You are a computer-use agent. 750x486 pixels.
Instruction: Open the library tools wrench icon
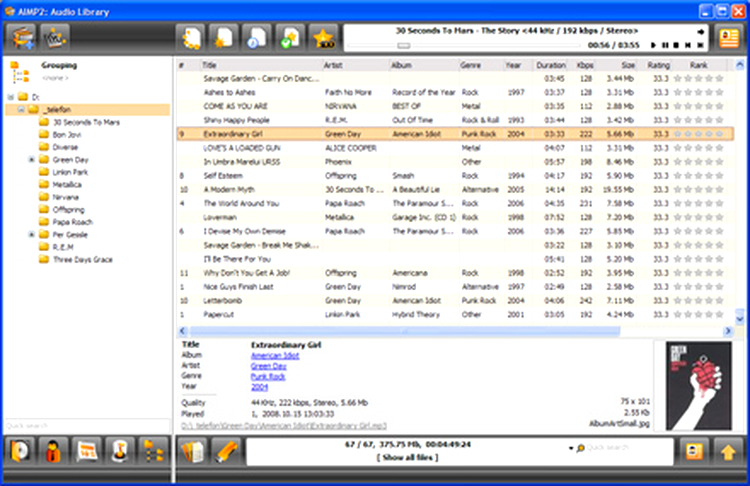tap(55, 38)
